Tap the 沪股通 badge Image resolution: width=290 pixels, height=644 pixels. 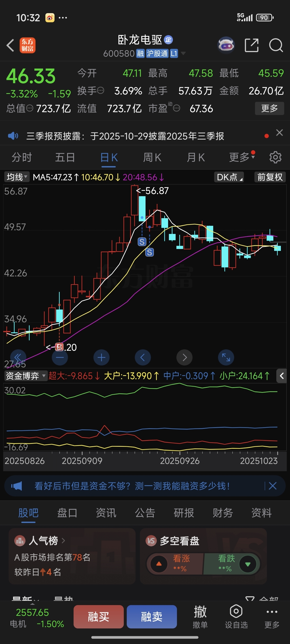157,53
